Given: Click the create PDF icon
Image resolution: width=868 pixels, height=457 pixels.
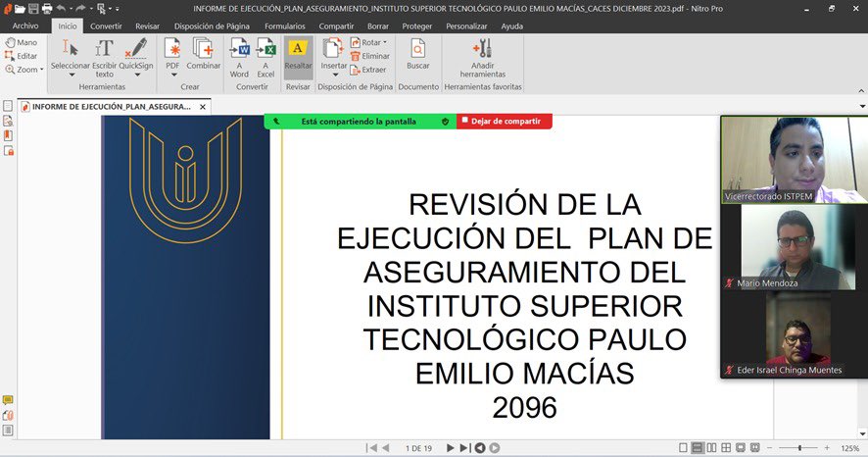Looking at the screenshot, I should point(172,49).
